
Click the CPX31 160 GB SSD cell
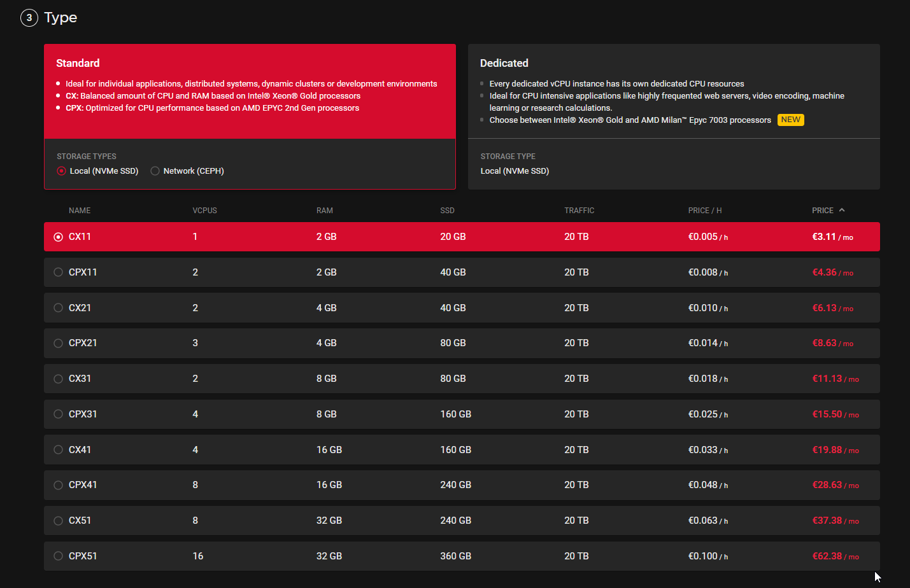click(456, 414)
